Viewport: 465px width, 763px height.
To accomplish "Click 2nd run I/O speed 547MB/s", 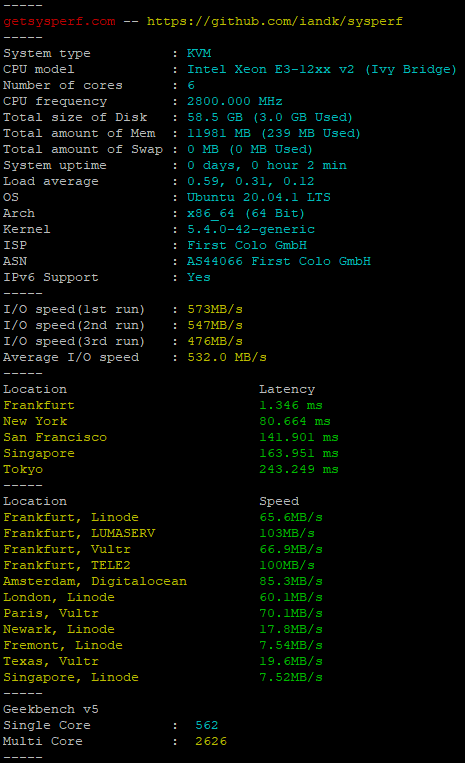I will click(x=215, y=326).
